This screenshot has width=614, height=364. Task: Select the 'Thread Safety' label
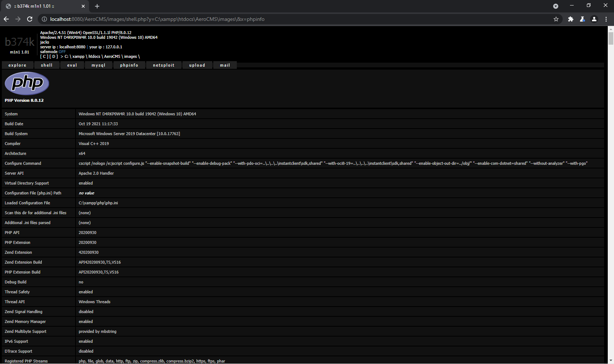17,292
